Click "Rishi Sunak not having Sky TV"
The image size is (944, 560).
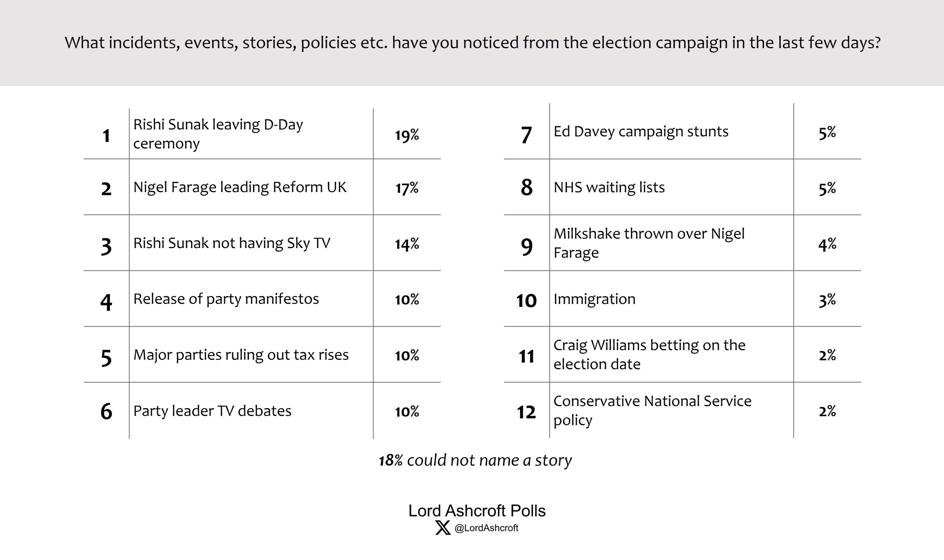(232, 243)
